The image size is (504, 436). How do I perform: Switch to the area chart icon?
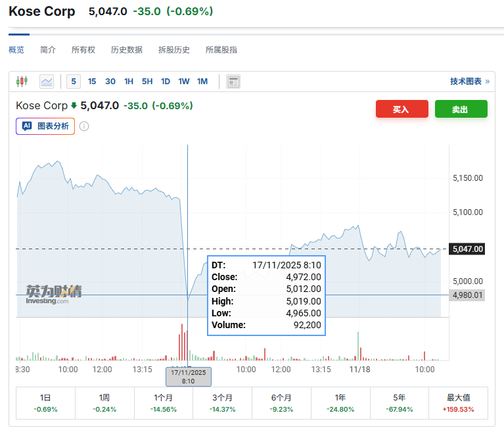[x=47, y=82]
